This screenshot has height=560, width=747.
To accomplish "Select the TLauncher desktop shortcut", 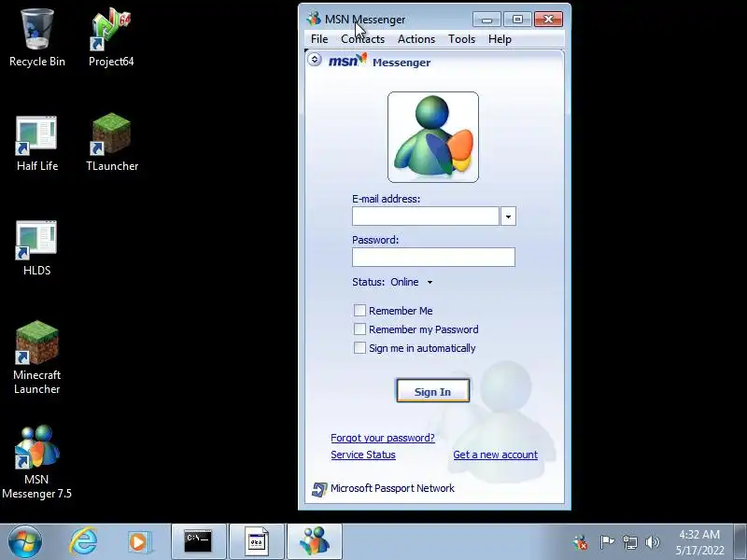I will point(112,142).
